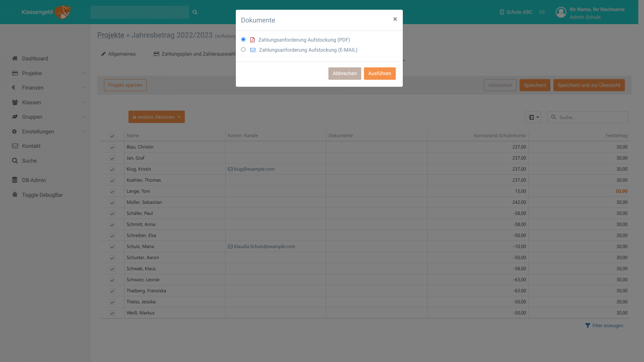
Task: Open the export dropdown beside table search
Action: [x=533, y=117]
